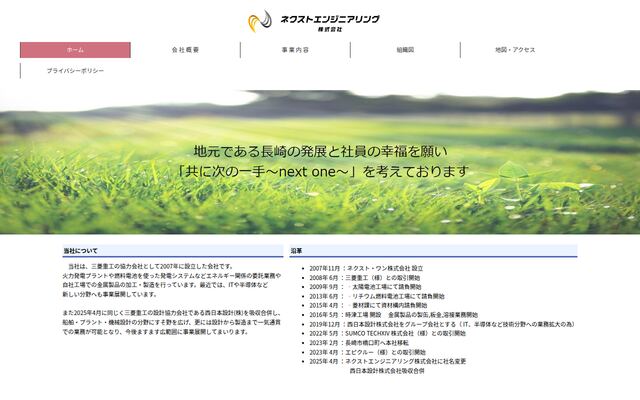Click the 2023年2月 本社移転 entry
The width and height of the screenshot is (640, 400).
(x=359, y=343)
